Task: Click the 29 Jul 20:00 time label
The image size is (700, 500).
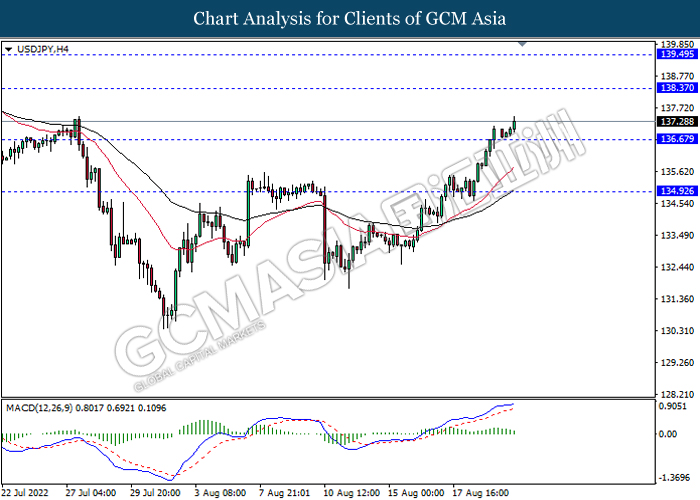Action: pos(155,493)
